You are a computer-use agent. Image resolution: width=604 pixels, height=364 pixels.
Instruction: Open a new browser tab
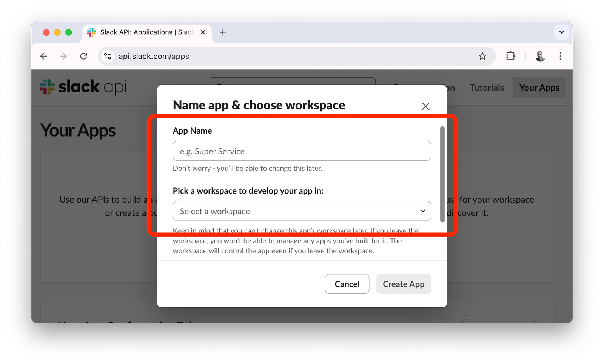click(x=223, y=32)
